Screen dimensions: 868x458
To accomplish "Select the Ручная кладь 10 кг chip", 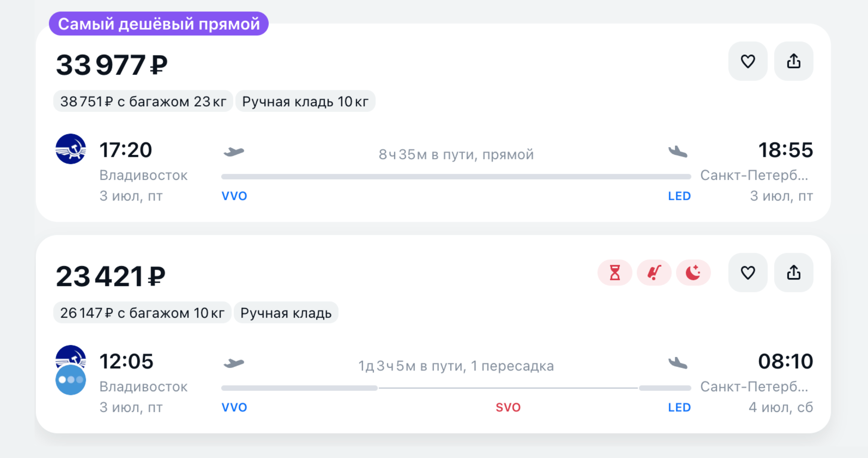I will [x=305, y=101].
